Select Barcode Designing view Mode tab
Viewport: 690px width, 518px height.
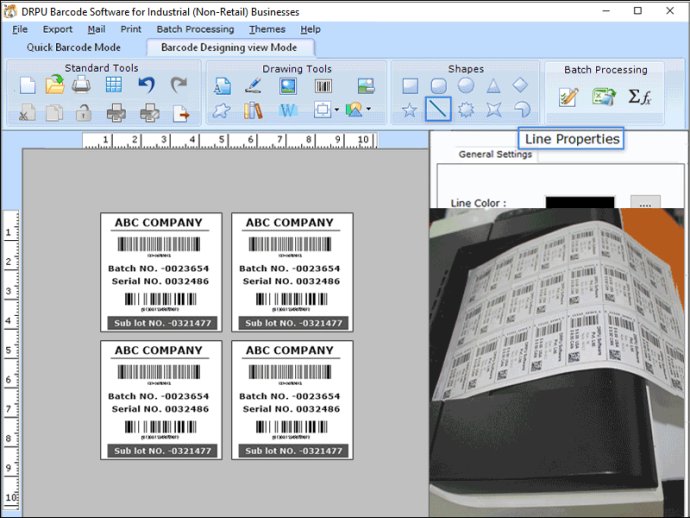[x=229, y=48]
